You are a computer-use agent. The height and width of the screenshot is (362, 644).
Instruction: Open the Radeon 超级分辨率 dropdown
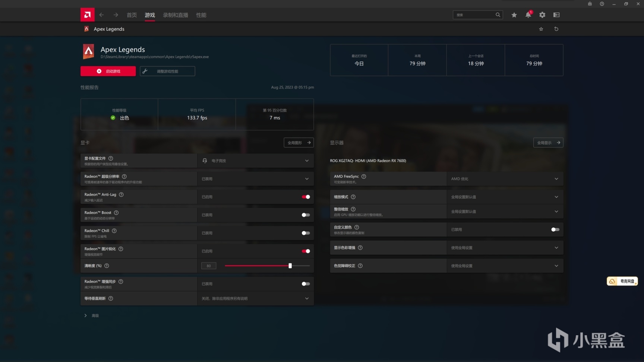(255, 179)
